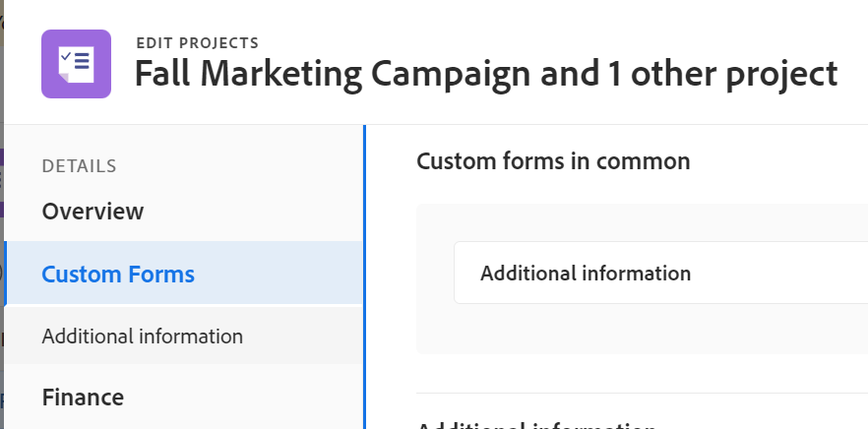Click blank sidebar area beside Finance
The width and height of the screenshot is (868, 429).
tap(246, 398)
